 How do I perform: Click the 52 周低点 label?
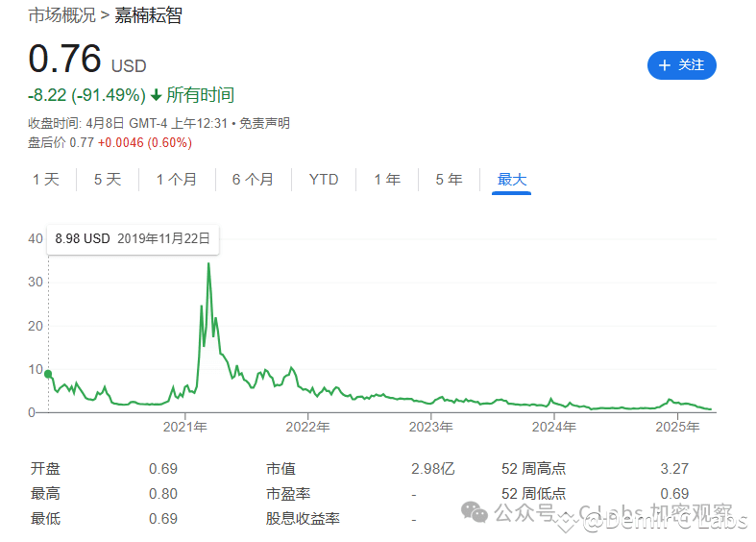click(534, 494)
